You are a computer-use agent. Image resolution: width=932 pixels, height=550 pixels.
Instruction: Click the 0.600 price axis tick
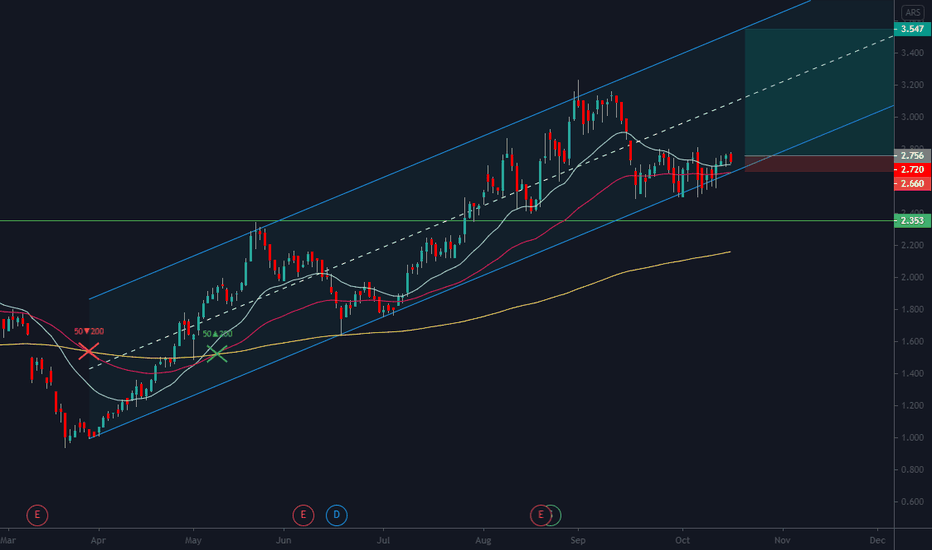pos(912,502)
